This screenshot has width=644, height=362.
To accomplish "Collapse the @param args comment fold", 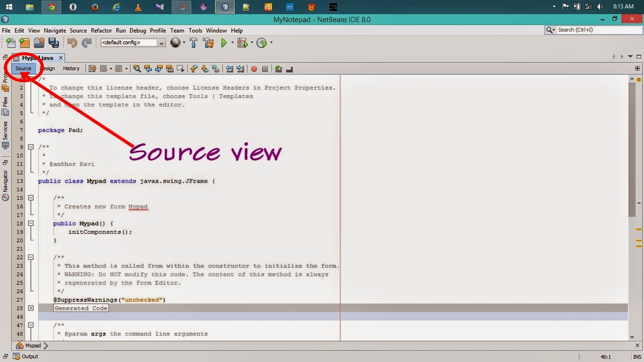I will (x=31, y=325).
